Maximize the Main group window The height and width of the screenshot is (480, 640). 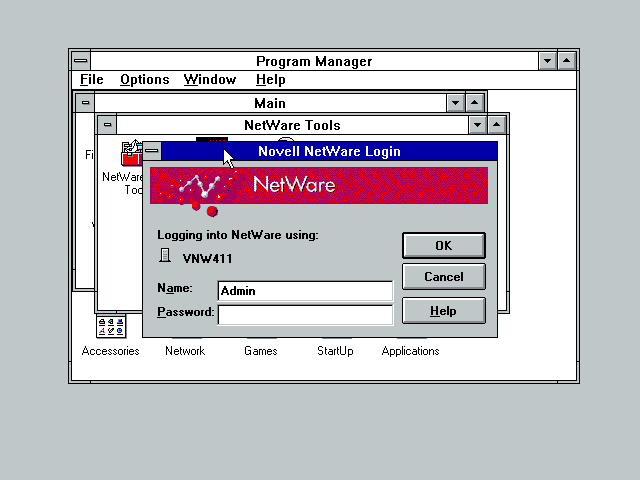pos(474,102)
